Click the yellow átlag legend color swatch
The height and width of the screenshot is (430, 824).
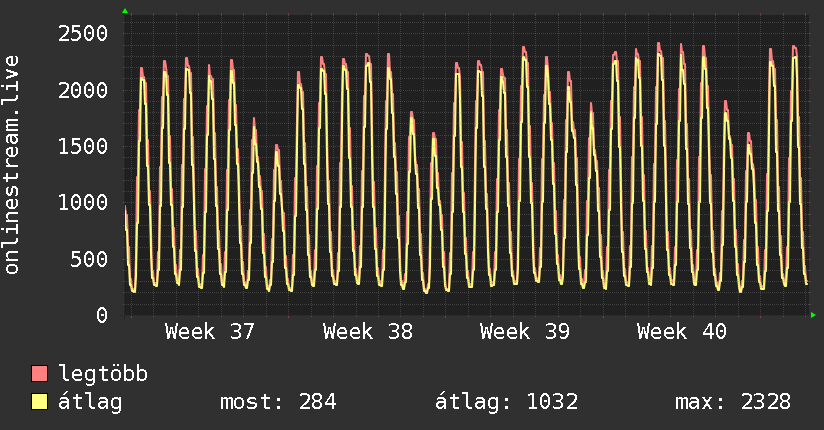(39, 402)
